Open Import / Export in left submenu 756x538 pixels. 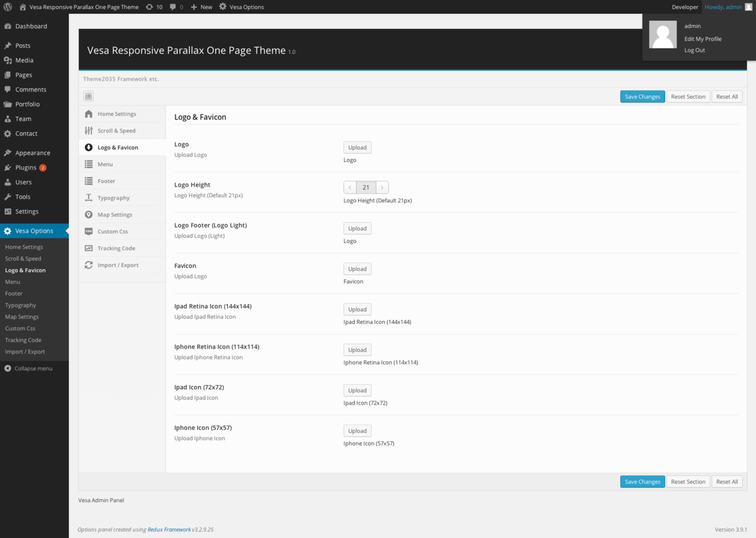(x=25, y=352)
